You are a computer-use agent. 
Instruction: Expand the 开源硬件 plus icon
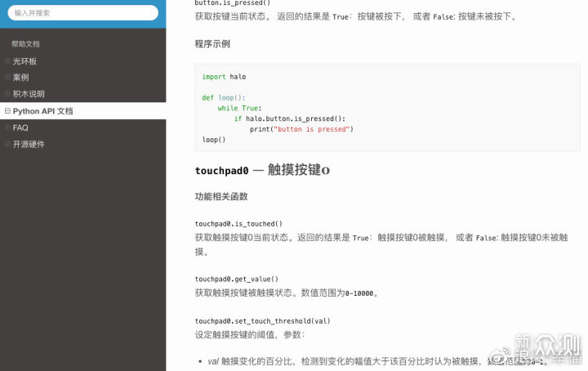pyautogui.click(x=7, y=145)
